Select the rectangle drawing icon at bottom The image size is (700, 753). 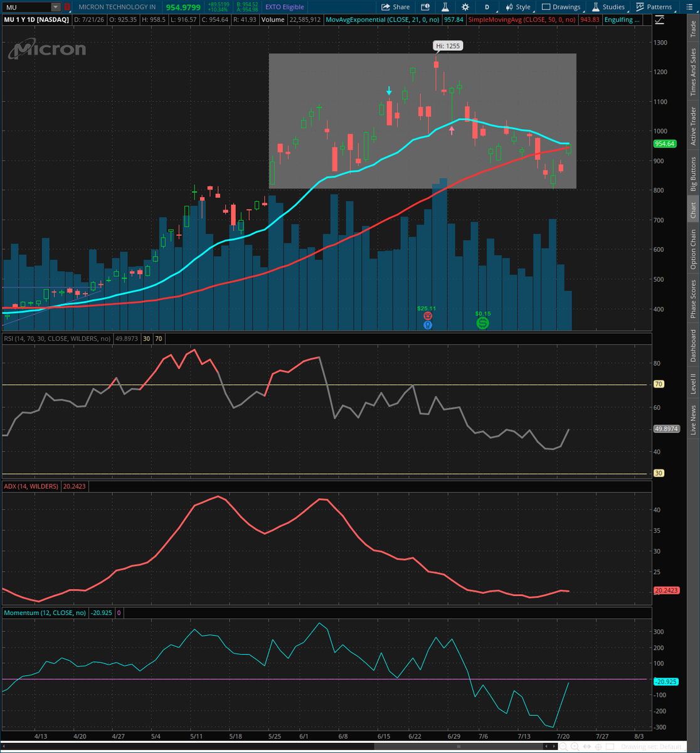pyautogui.click(x=610, y=747)
